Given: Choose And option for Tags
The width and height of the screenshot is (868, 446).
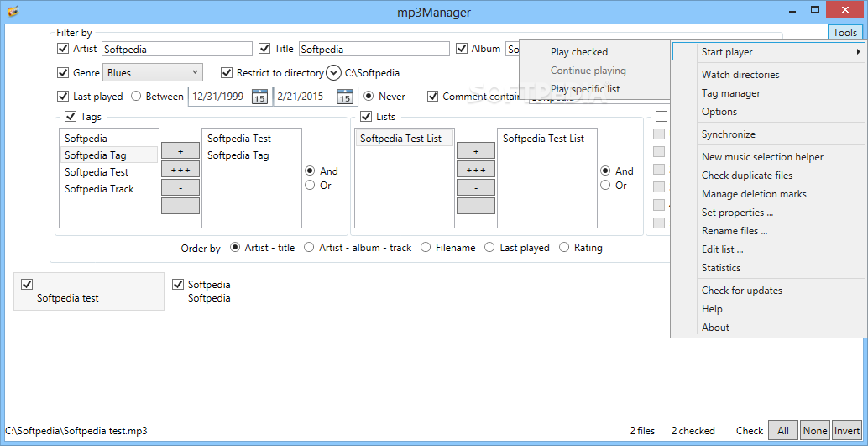Looking at the screenshot, I should coord(311,171).
